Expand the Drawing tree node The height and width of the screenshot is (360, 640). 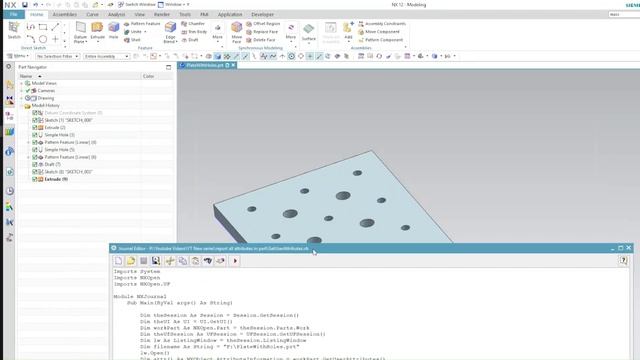tap(22, 98)
